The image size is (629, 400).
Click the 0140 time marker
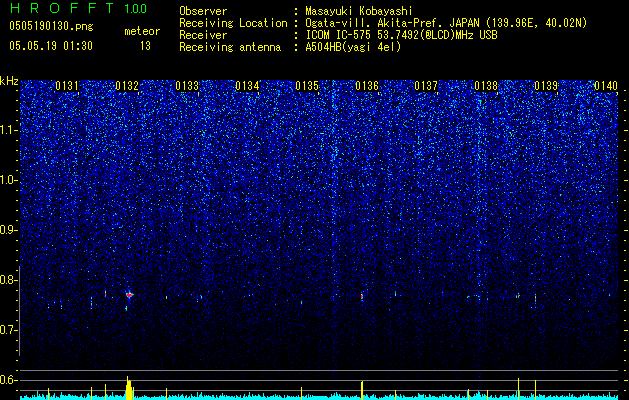click(x=606, y=86)
